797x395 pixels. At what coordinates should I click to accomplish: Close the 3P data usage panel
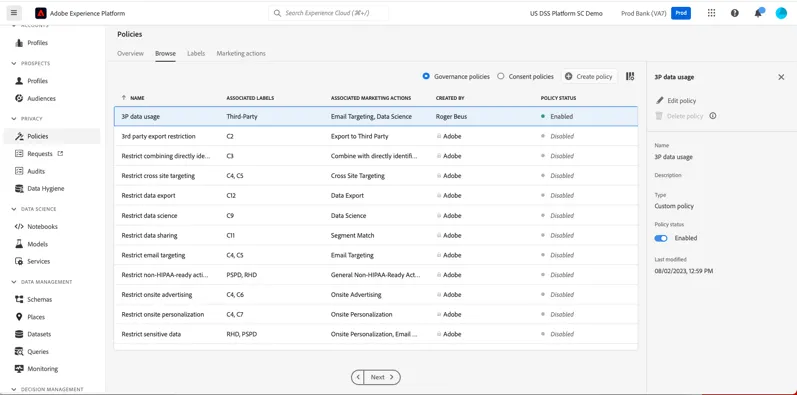pos(781,77)
